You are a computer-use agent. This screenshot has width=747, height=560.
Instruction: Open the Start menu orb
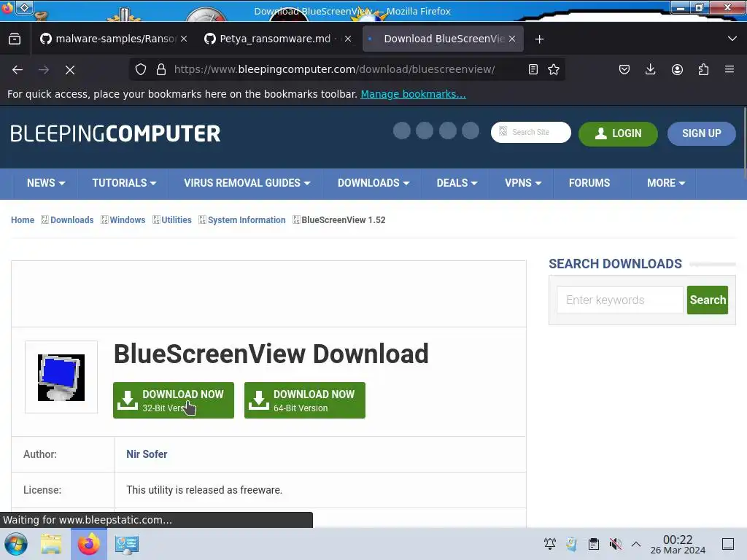16,544
